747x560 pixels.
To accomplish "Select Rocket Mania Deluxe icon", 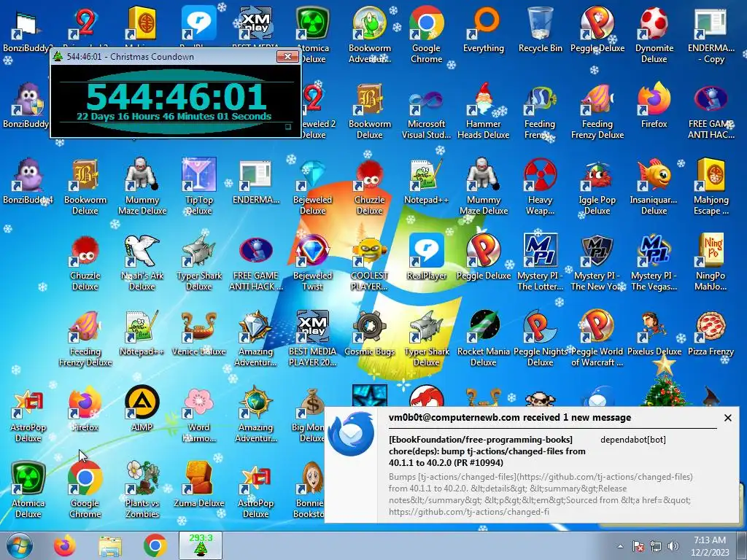I will click(484, 338).
